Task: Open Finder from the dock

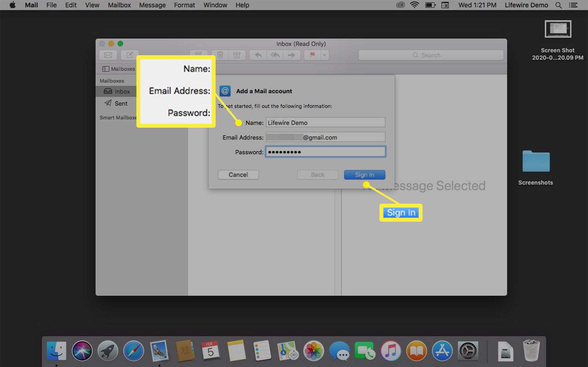Action: tap(56, 351)
